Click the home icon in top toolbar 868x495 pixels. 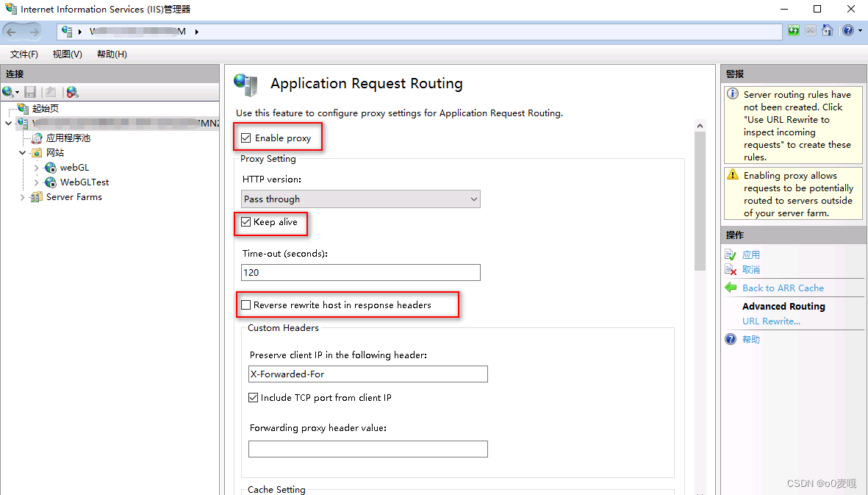(828, 30)
